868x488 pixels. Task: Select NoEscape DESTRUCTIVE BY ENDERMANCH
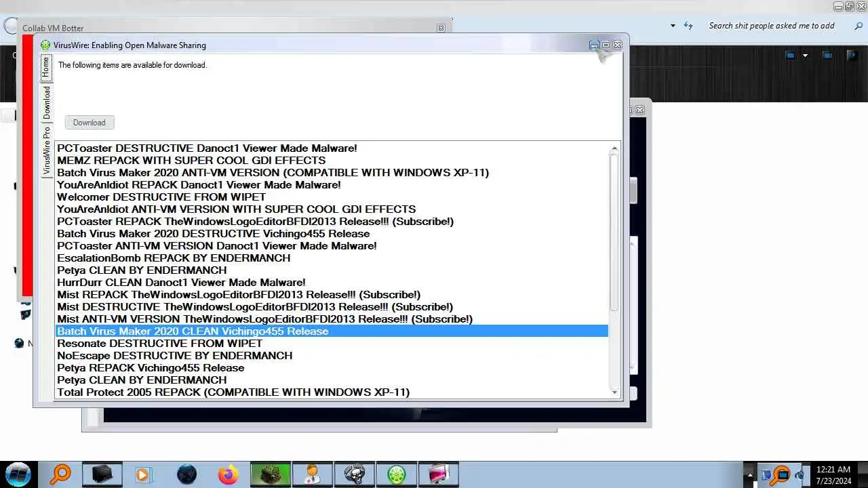click(x=332, y=356)
